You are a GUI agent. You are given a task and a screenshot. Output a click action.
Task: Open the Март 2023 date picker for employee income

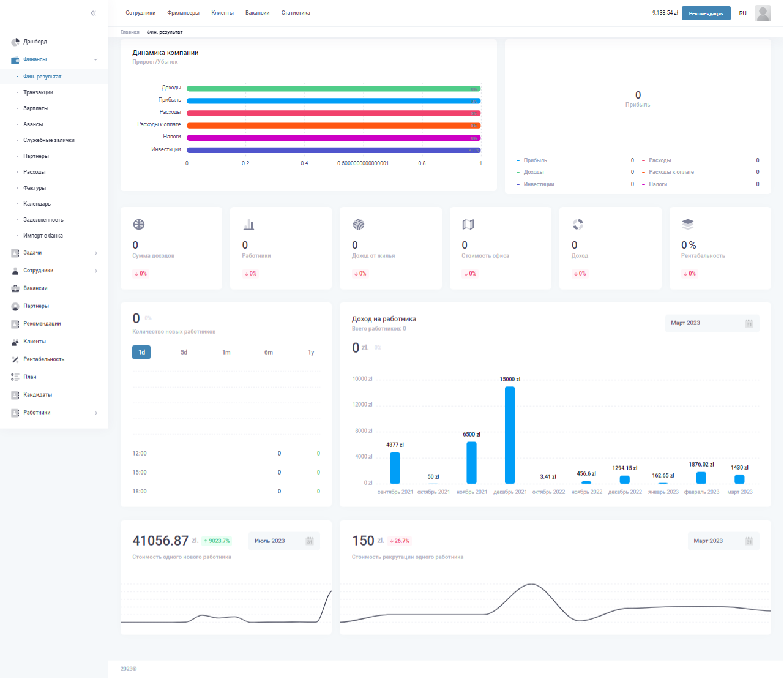pos(712,323)
